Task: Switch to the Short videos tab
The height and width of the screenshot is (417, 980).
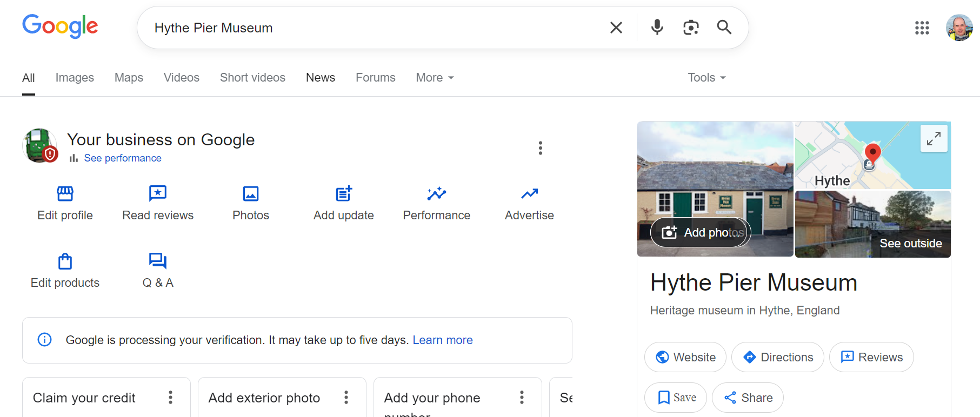Action: point(252,78)
